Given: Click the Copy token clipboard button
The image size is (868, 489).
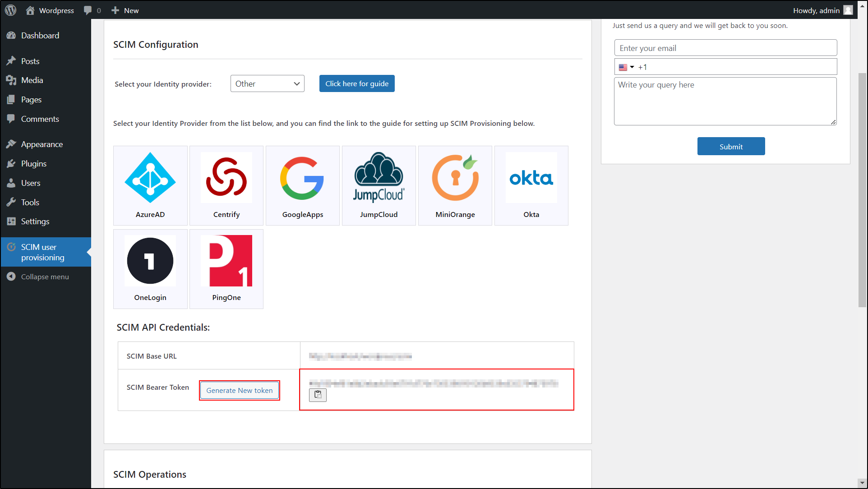Looking at the screenshot, I should [x=317, y=394].
